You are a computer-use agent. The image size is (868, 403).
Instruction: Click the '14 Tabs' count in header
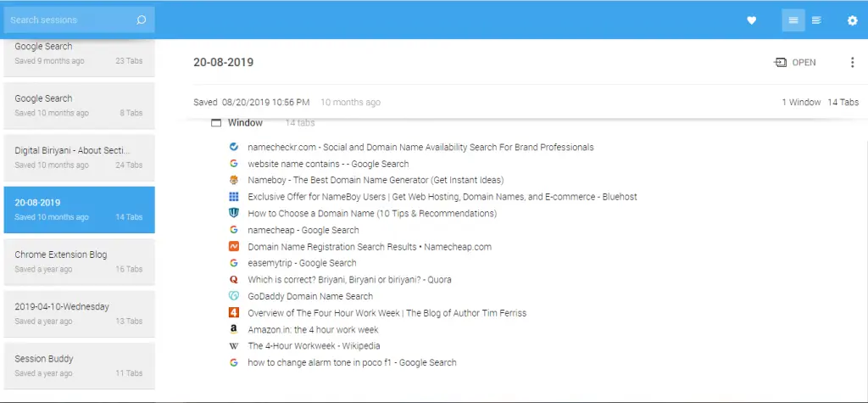point(843,102)
